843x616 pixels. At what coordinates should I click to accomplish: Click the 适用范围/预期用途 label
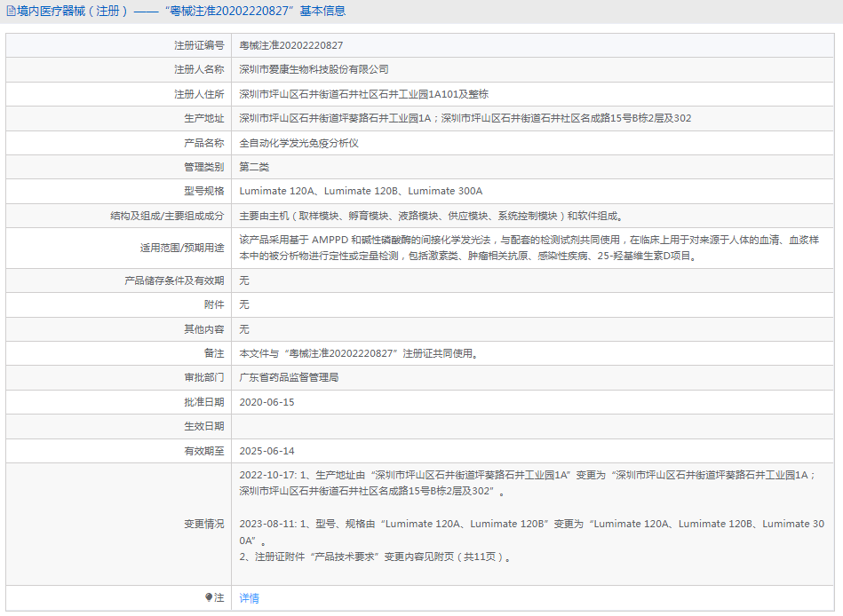(182, 249)
